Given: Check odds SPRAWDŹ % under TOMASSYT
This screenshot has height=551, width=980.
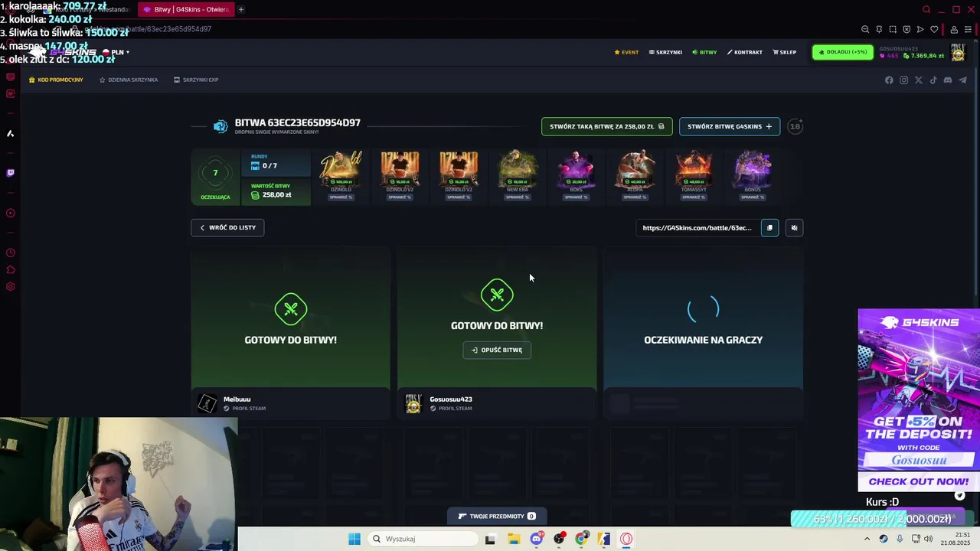Looking at the screenshot, I should pos(694,197).
